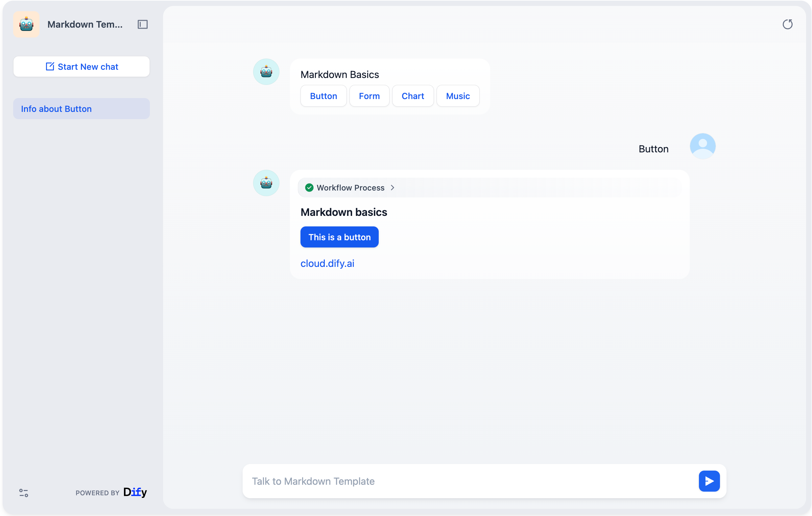Start a new chat
Image resolution: width=812 pixels, height=516 pixels.
click(81, 66)
